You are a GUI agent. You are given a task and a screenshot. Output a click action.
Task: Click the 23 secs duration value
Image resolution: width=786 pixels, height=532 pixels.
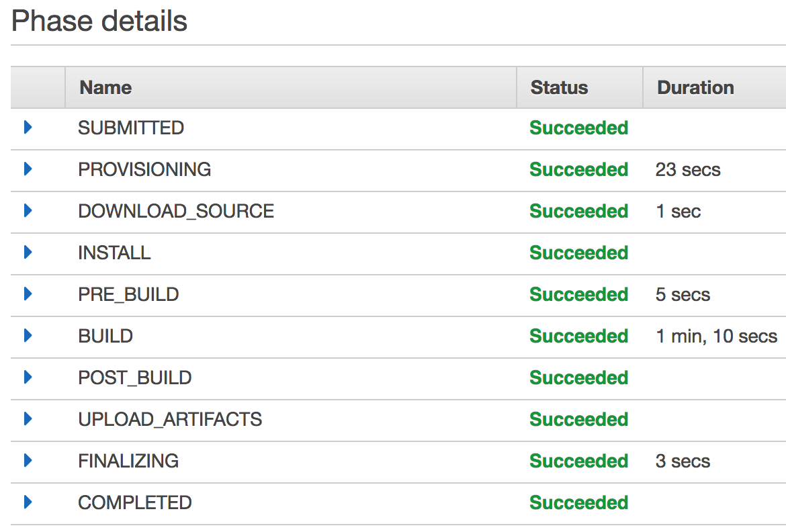(688, 169)
